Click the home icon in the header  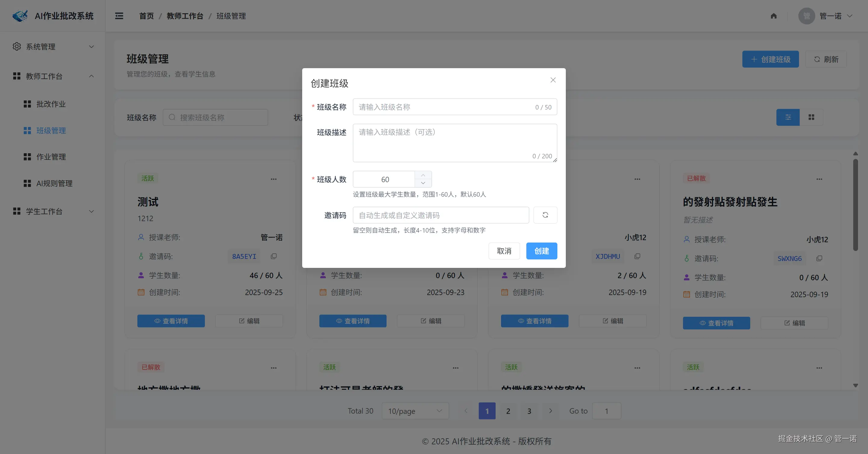[773, 16]
